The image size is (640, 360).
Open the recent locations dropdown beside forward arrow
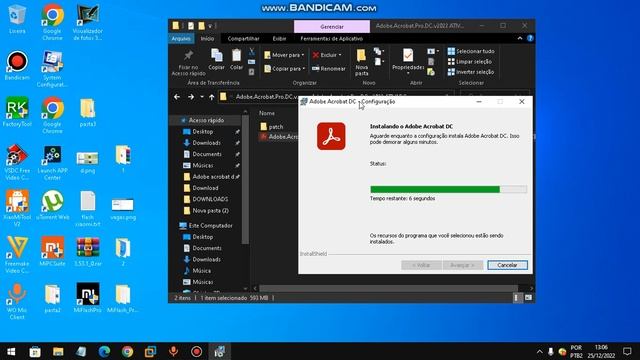click(x=202, y=97)
